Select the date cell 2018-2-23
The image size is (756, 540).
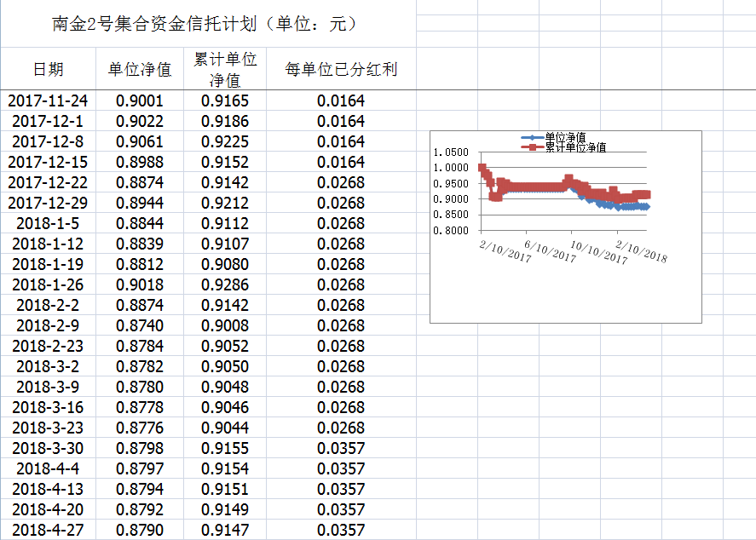click(x=48, y=346)
